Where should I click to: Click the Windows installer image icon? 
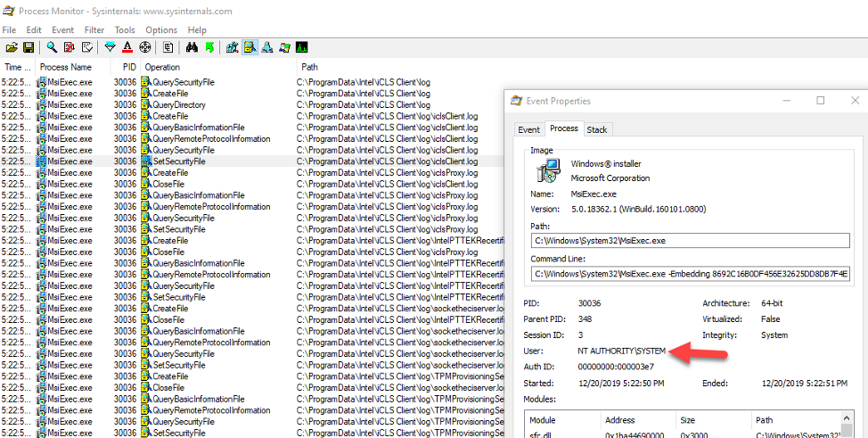[548, 170]
